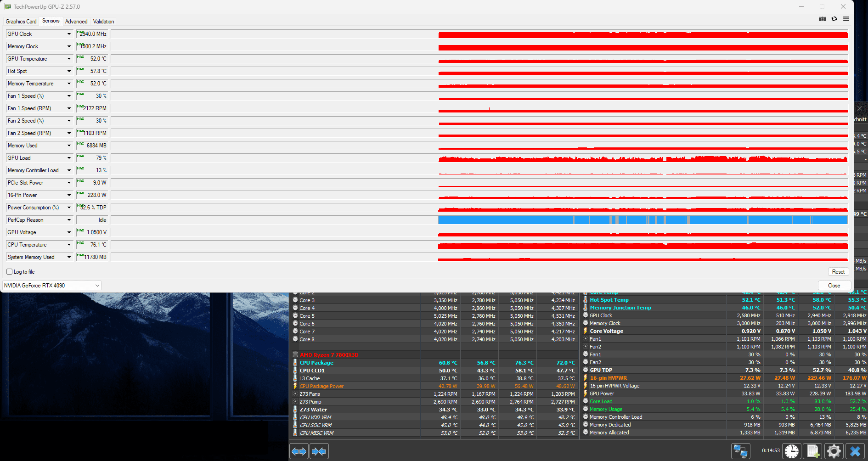Image resolution: width=868 pixels, height=461 pixels.
Task: Click HWiNFO collapse columns inward arrows button
Action: coord(319,451)
